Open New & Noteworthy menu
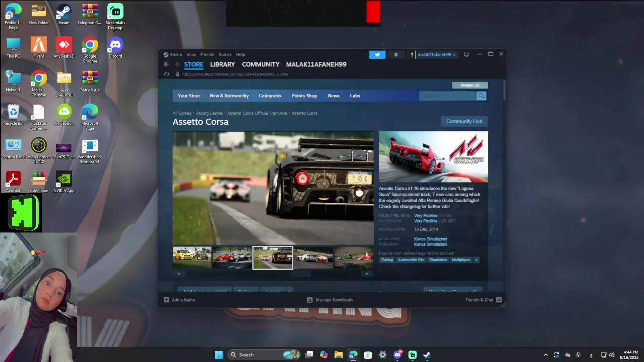Image resolution: width=644 pixels, height=362 pixels. (x=229, y=96)
